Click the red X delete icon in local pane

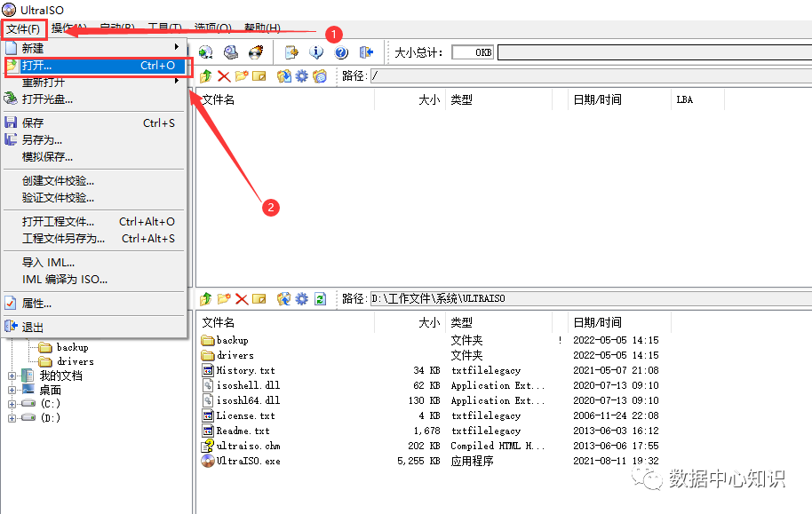(x=242, y=298)
